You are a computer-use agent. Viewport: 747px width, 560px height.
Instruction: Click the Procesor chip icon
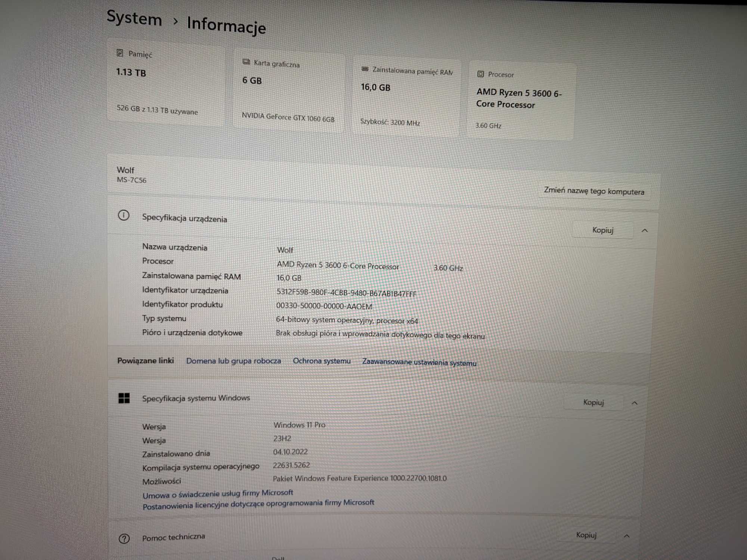(x=481, y=74)
